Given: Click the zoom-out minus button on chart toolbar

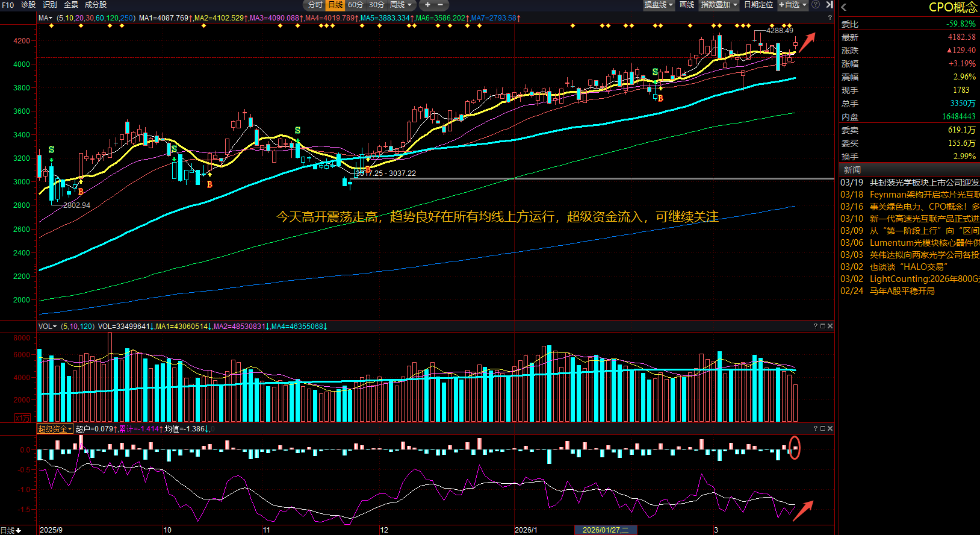Looking at the screenshot, I should (440, 5).
